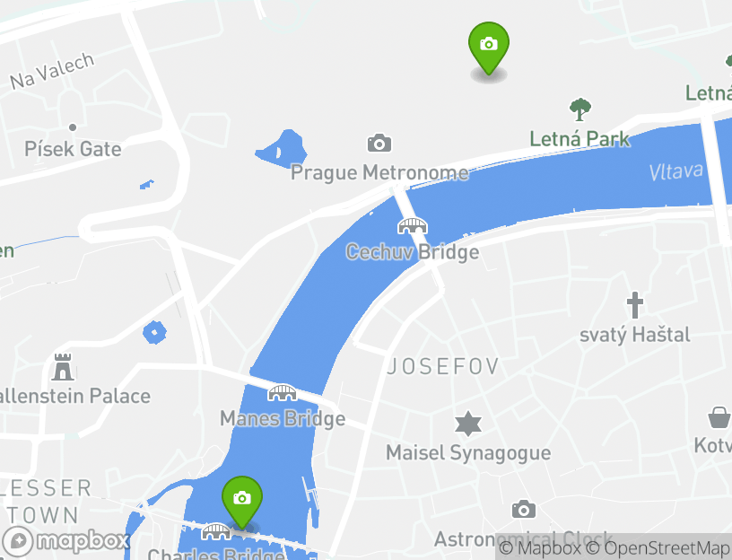The height and width of the screenshot is (560, 732).
Task: Open the © Mapbox attribution link
Action: click(540, 547)
